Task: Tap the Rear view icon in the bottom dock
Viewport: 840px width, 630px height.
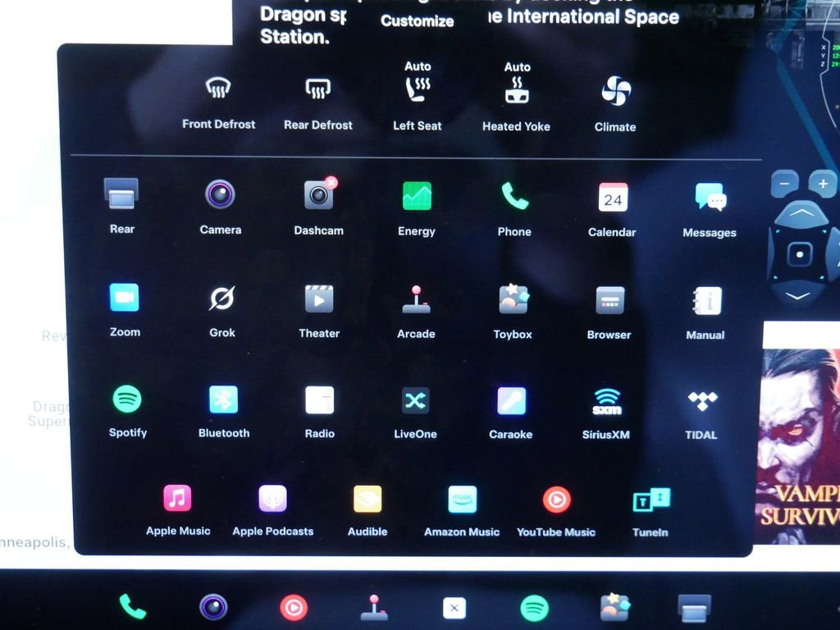Action: [x=694, y=609]
